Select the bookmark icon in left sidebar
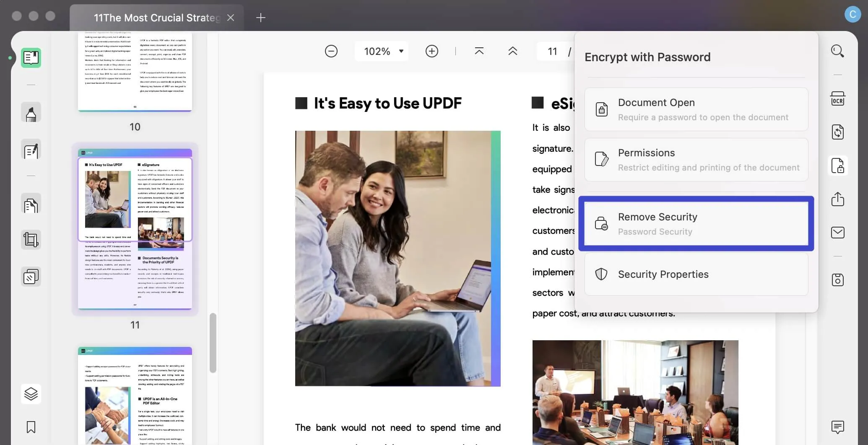 pos(31,427)
